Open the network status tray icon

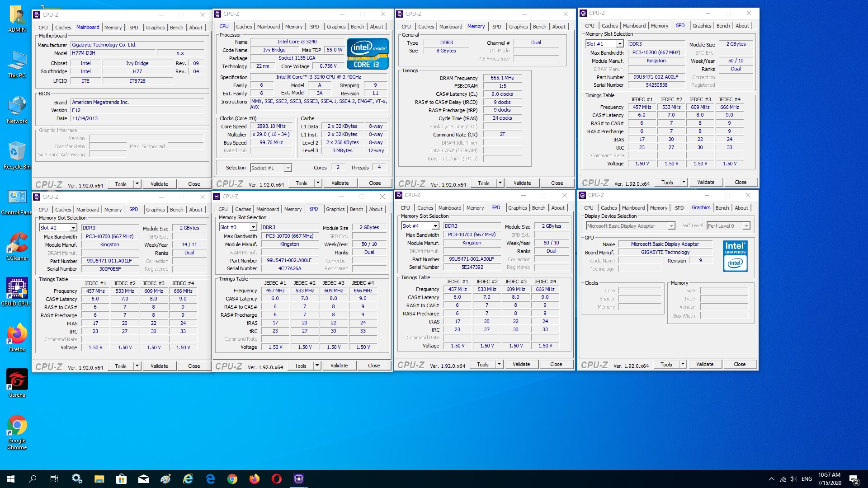coord(783,479)
